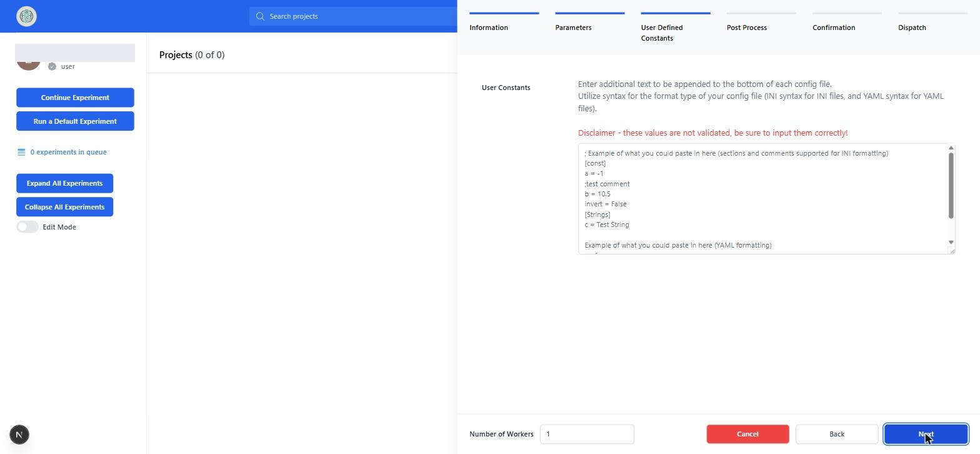980x454 pixels.
Task: Open the 0 experiments in queue link
Action: 68,152
